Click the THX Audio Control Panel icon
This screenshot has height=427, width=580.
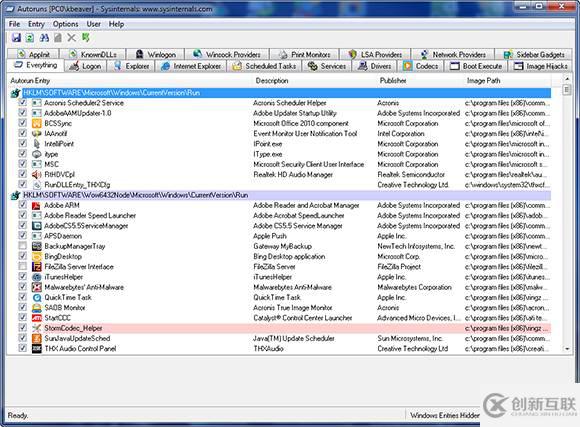click(x=37, y=349)
